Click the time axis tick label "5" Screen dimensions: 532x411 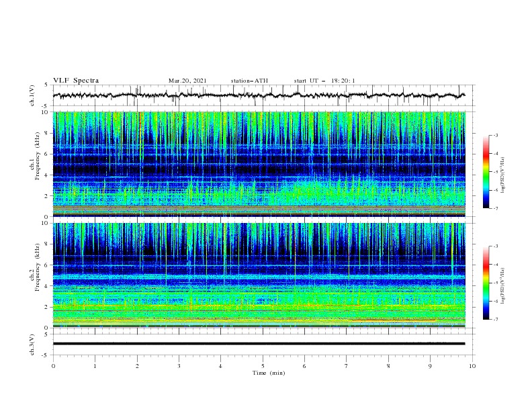tap(263, 366)
